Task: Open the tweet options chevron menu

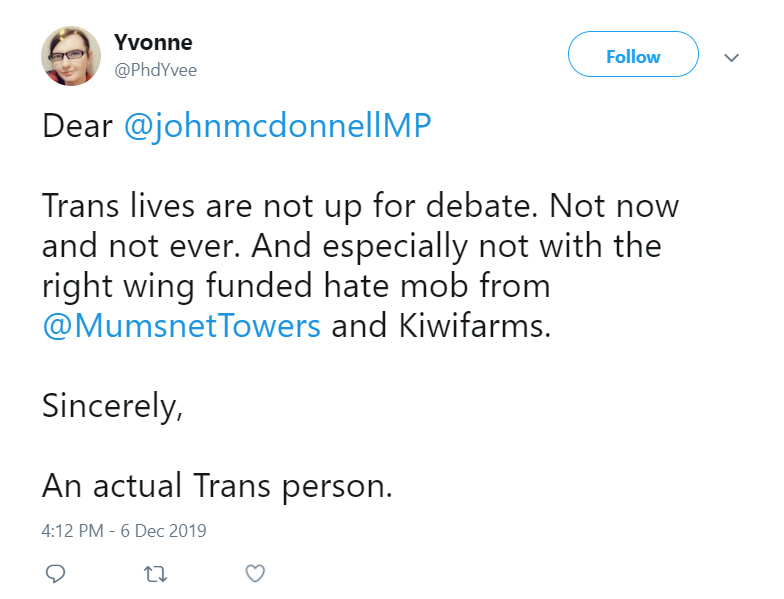Action: pyautogui.click(x=732, y=58)
